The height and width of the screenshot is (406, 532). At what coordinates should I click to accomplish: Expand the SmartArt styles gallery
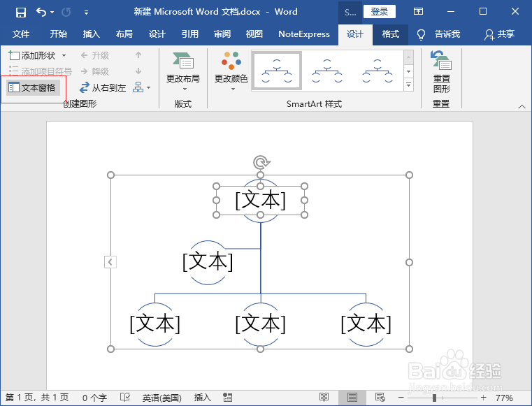coord(408,85)
